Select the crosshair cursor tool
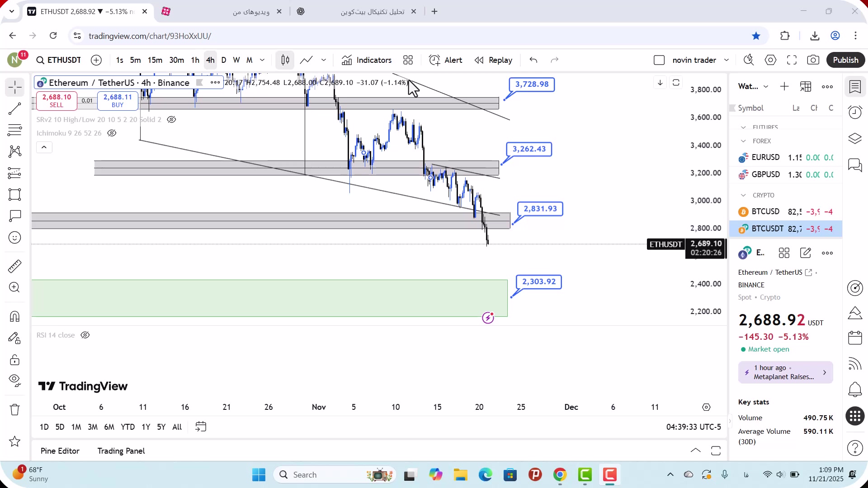This screenshot has height=488, width=868. [15, 87]
